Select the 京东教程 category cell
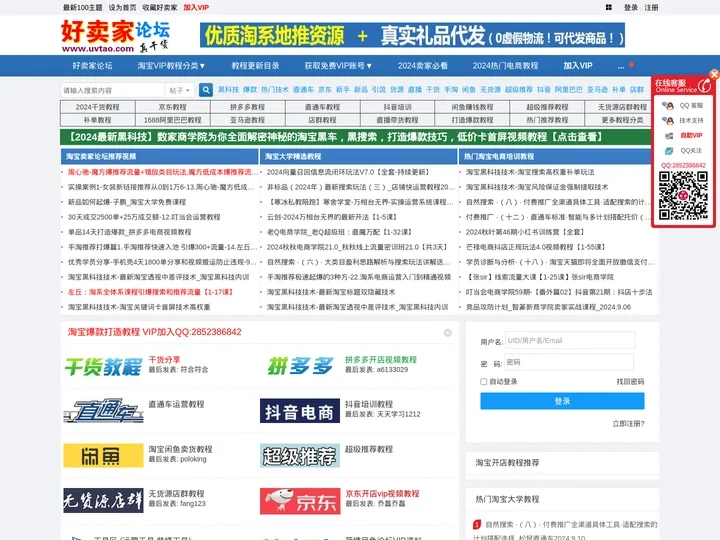Viewport: 720px width, 540px height. click(173, 107)
